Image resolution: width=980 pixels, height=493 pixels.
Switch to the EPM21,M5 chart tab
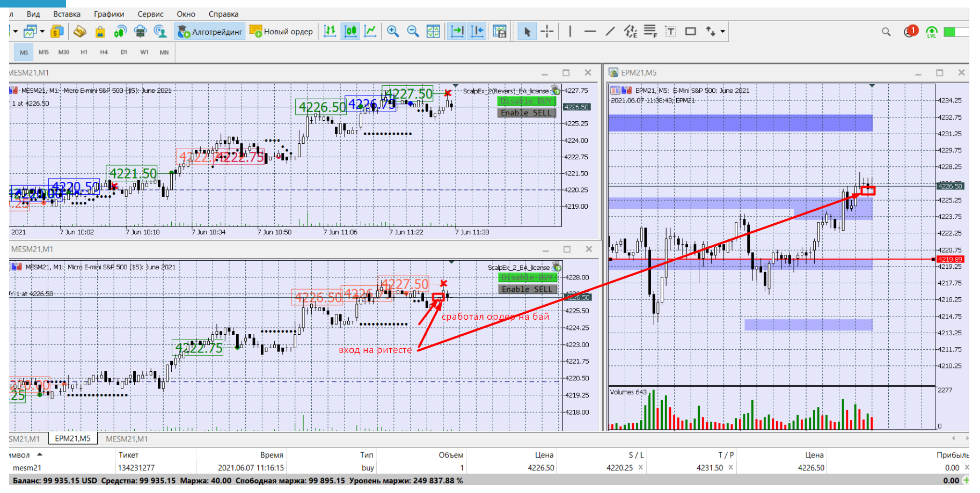coord(73,438)
